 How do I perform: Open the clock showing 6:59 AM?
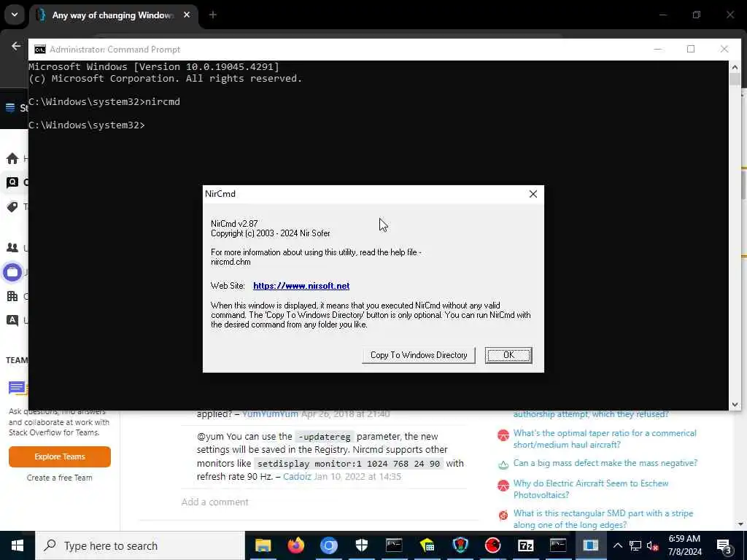tap(684, 545)
